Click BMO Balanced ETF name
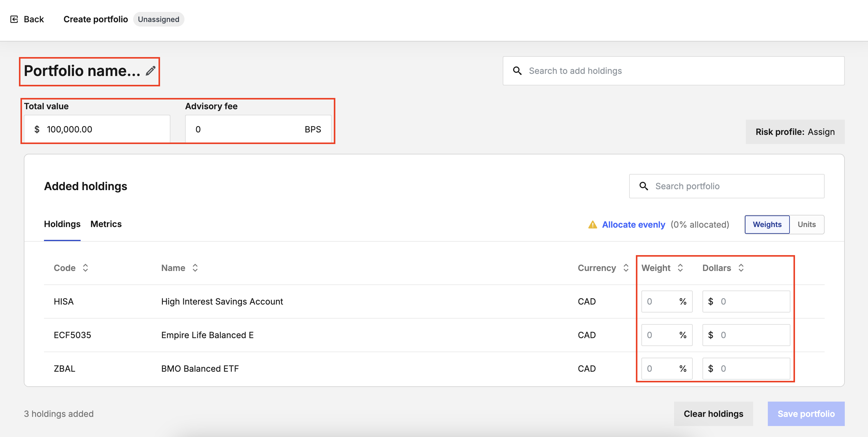This screenshot has width=868, height=437. (200, 369)
